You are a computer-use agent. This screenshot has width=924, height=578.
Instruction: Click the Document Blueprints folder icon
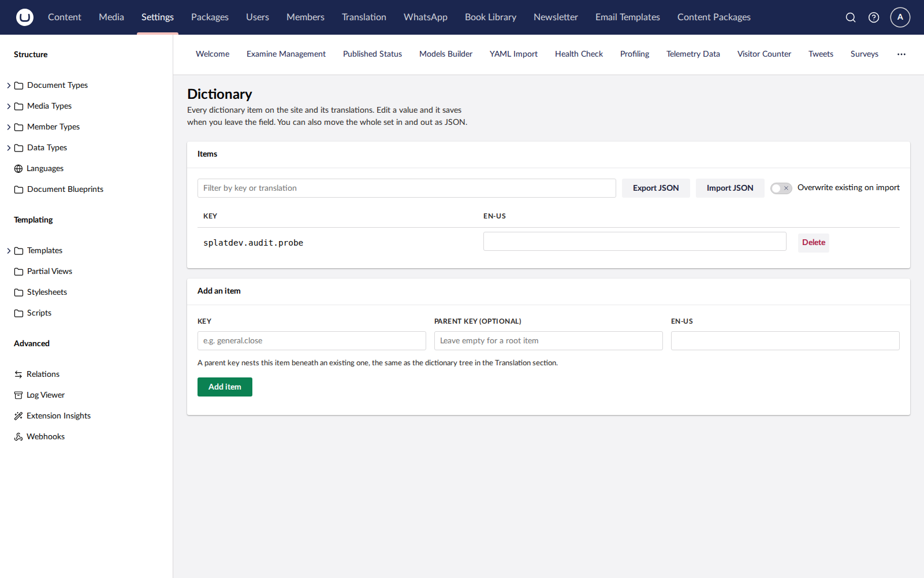pyautogui.click(x=18, y=190)
